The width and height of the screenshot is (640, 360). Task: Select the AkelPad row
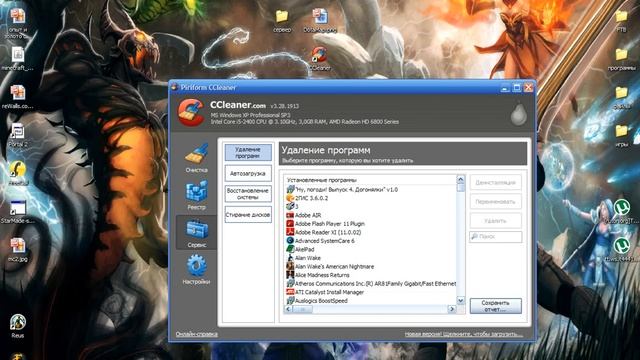(x=370, y=249)
